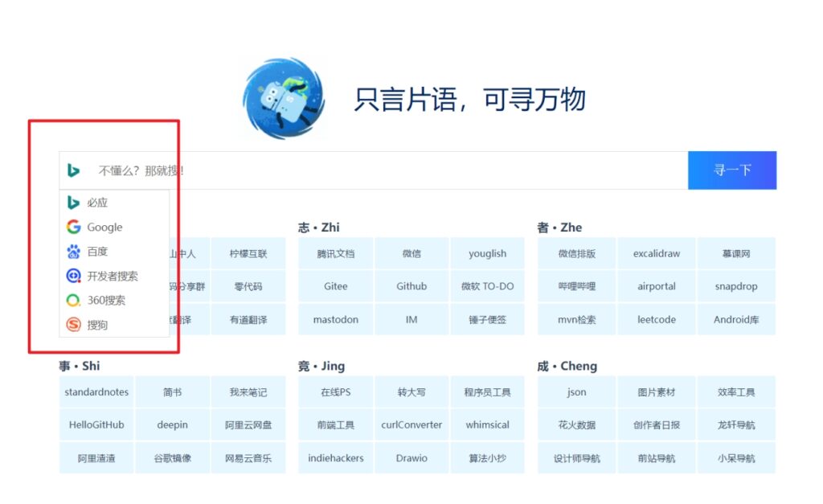This screenshot has width=823, height=504.
Task: Open the Android库 link
Action: tap(736, 319)
